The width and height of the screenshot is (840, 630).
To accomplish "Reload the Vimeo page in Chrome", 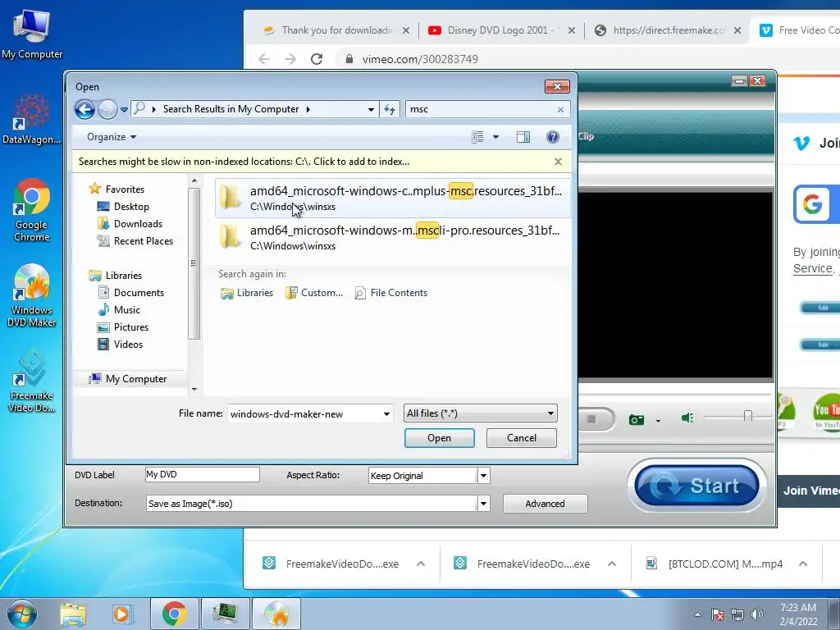I will (317, 59).
